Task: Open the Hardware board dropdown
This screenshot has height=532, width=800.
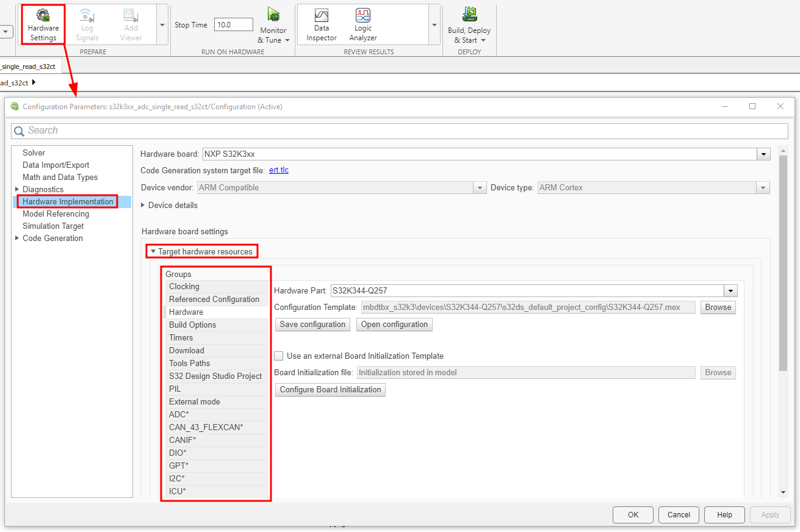Action: click(x=763, y=154)
